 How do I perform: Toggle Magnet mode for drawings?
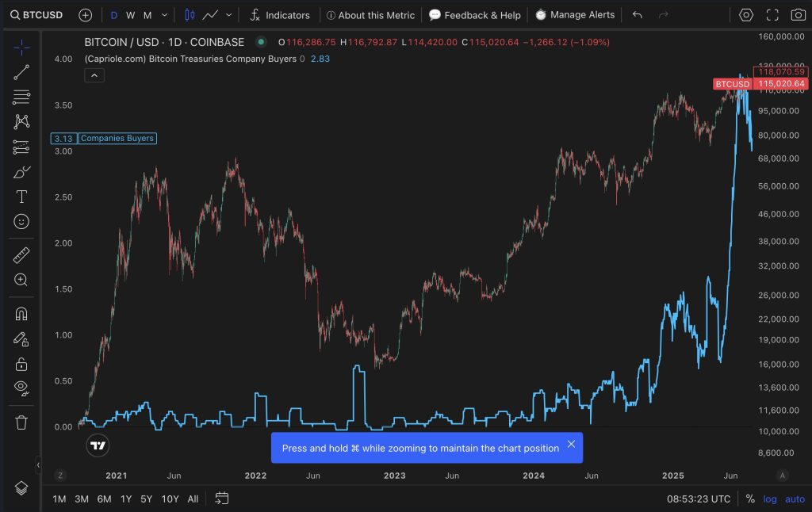(x=21, y=314)
